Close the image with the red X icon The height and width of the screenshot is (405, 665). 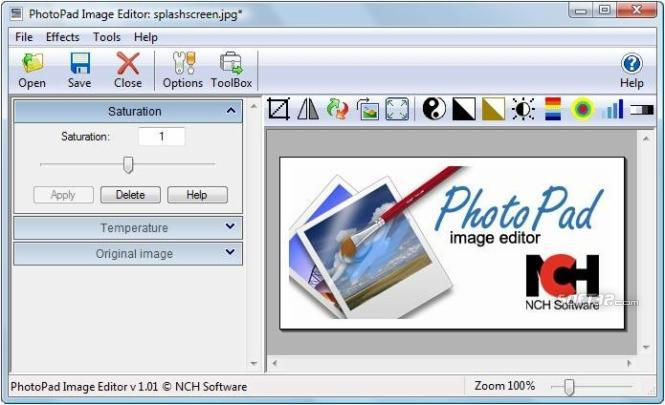pyautogui.click(x=128, y=64)
